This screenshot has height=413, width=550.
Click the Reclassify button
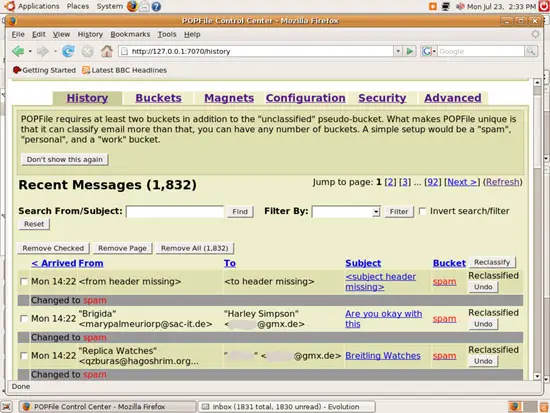click(x=492, y=262)
